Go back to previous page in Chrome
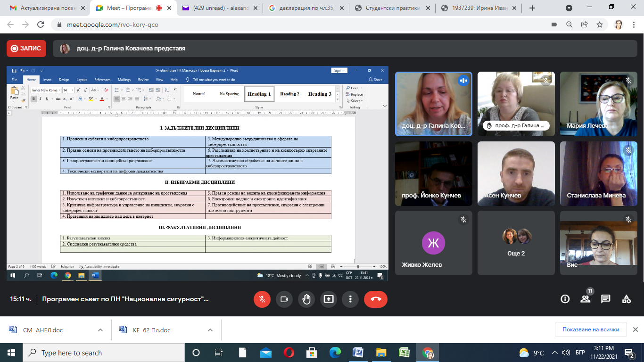644x362 pixels. 10,25
